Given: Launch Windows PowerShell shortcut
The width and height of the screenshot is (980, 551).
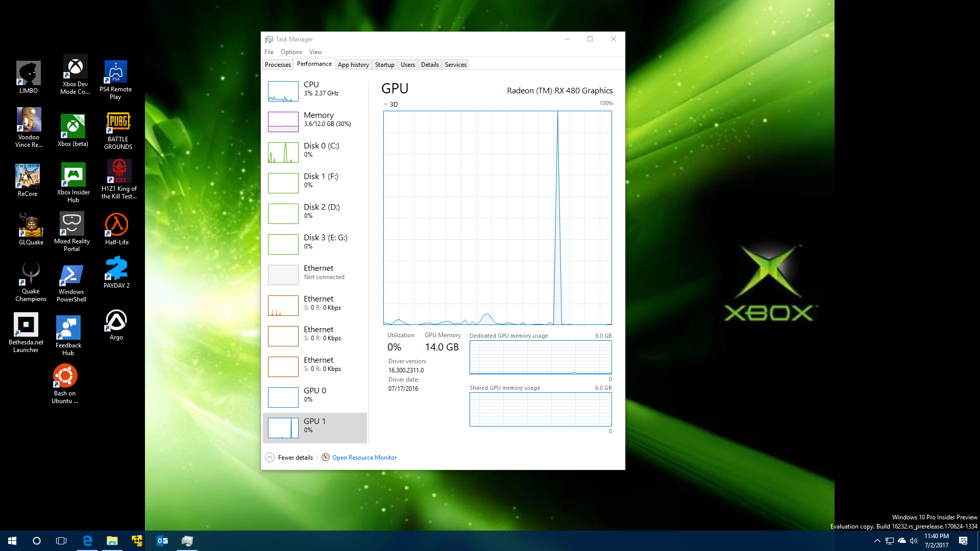Looking at the screenshot, I should pos(71,284).
